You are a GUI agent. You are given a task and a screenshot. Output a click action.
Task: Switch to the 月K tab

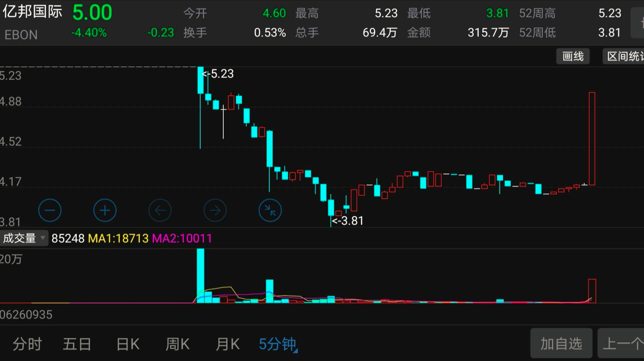point(227,344)
